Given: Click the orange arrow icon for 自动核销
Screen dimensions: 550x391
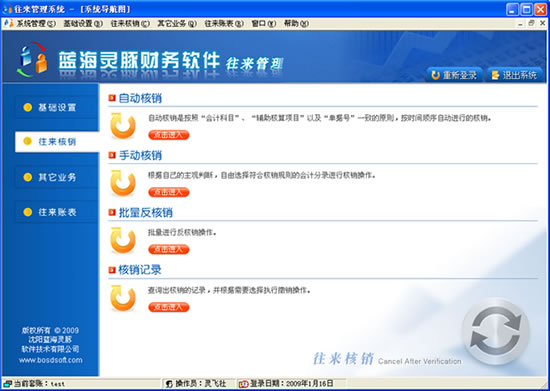Looking at the screenshot, I should pyautogui.click(x=123, y=126).
